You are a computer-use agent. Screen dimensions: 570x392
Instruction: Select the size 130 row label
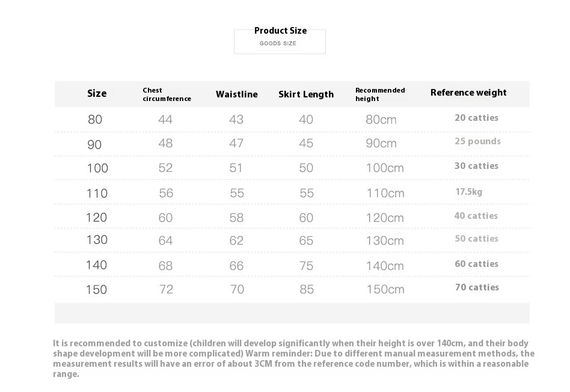(x=97, y=240)
